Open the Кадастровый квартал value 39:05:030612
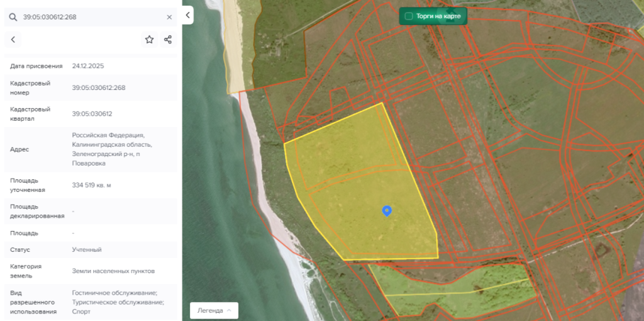The height and width of the screenshot is (321, 644). [92, 114]
